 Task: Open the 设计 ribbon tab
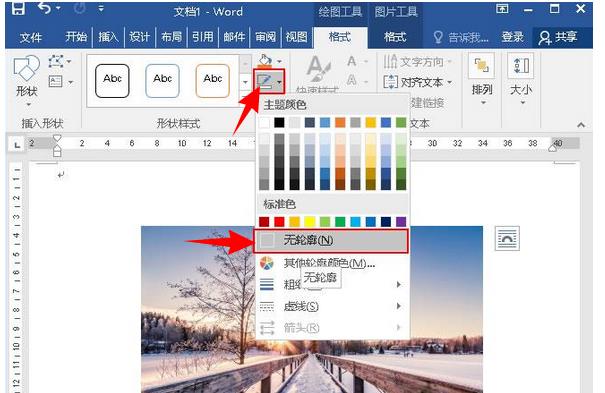[139, 37]
